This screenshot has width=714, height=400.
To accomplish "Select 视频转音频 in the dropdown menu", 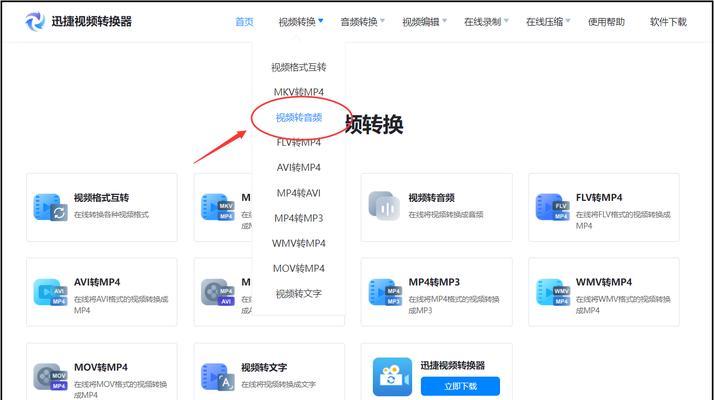I will [x=299, y=118].
